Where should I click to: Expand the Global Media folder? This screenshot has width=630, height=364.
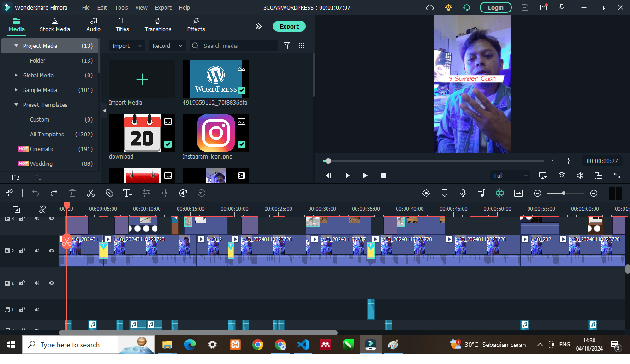(x=16, y=75)
